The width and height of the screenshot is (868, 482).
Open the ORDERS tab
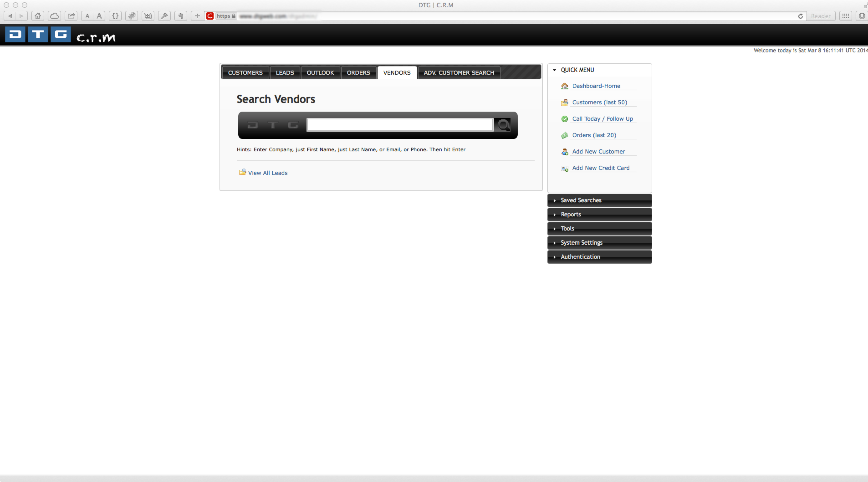[359, 72]
